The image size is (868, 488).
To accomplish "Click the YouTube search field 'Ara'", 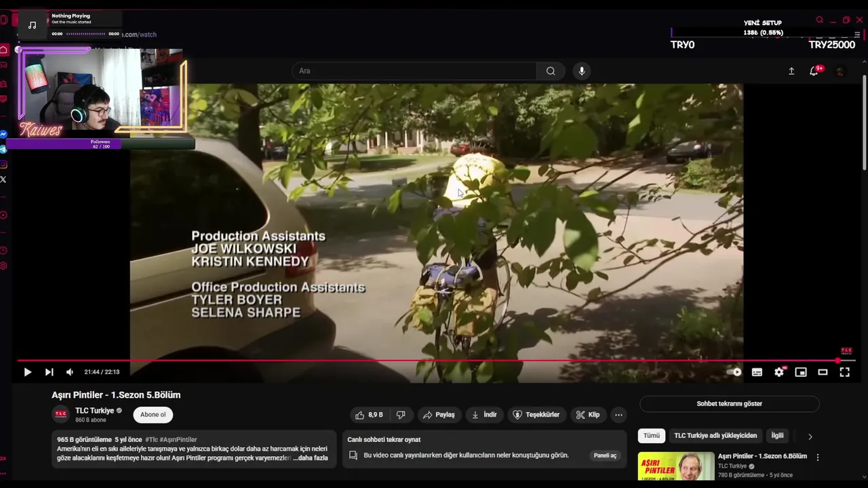I will pyautogui.click(x=414, y=70).
